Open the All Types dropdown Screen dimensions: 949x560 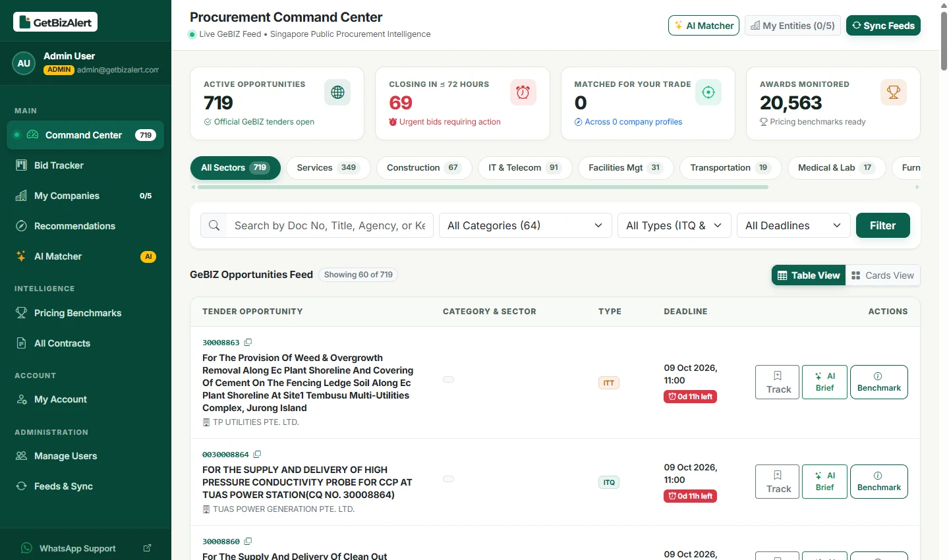pos(674,225)
